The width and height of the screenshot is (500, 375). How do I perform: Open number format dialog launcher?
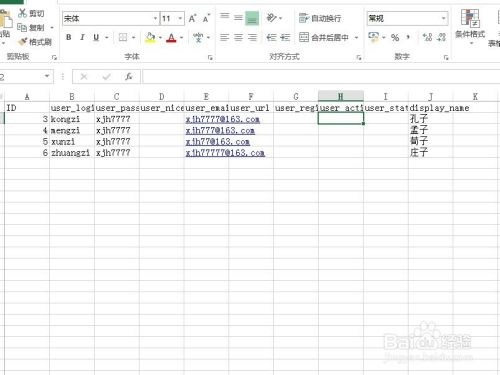(446, 58)
